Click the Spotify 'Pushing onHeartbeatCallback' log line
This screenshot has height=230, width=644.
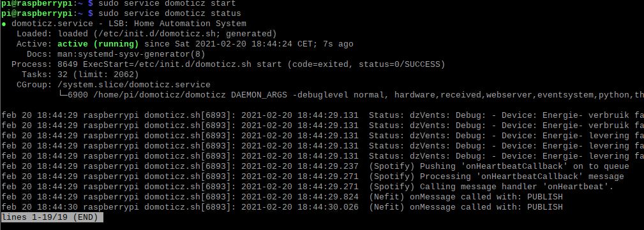315,166
